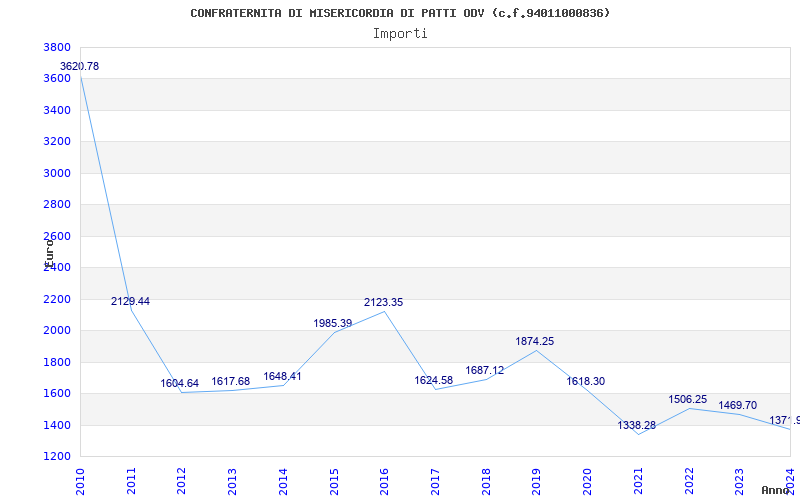The height and width of the screenshot is (500, 800).
Task: Click the 2022 year axis label
Action: tap(689, 482)
